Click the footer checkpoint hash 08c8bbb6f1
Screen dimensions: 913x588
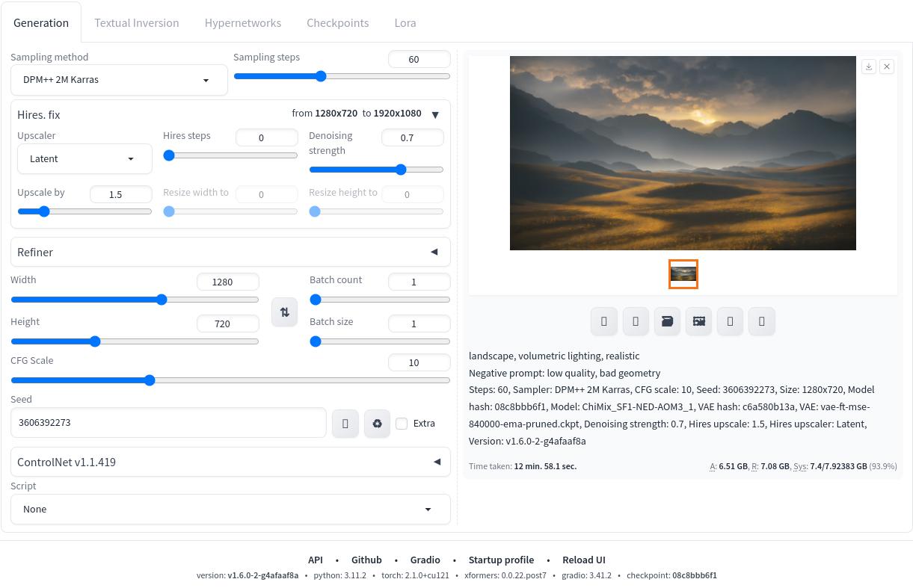pos(695,575)
